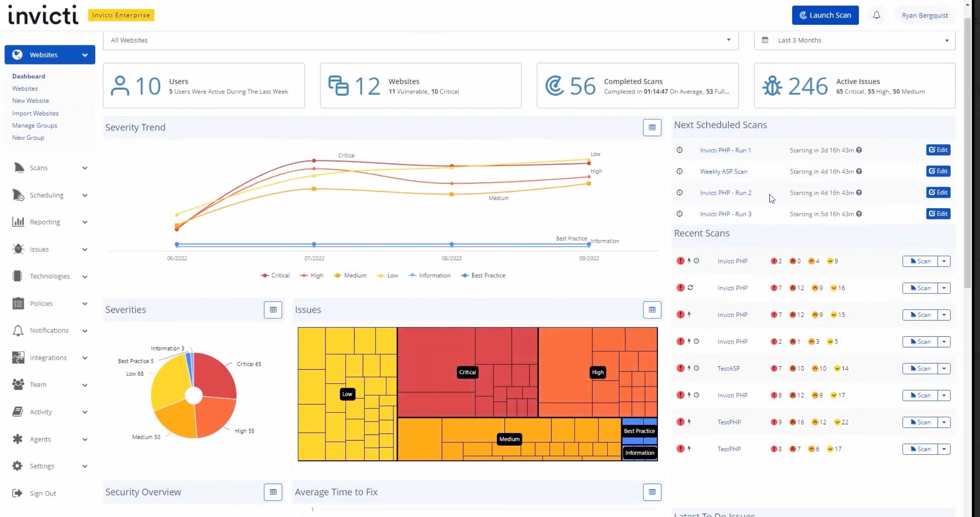The width and height of the screenshot is (980, 517).
Task: Open Websites list submenu item
Action: [25, 88]
